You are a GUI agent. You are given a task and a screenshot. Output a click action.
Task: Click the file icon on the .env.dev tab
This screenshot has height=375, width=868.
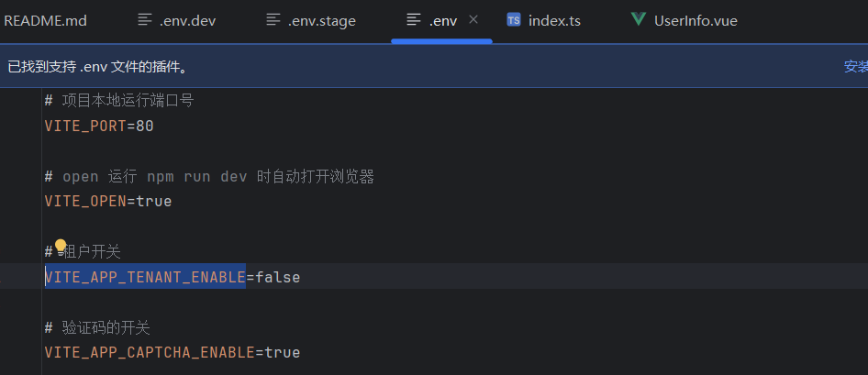coord(145,20)
